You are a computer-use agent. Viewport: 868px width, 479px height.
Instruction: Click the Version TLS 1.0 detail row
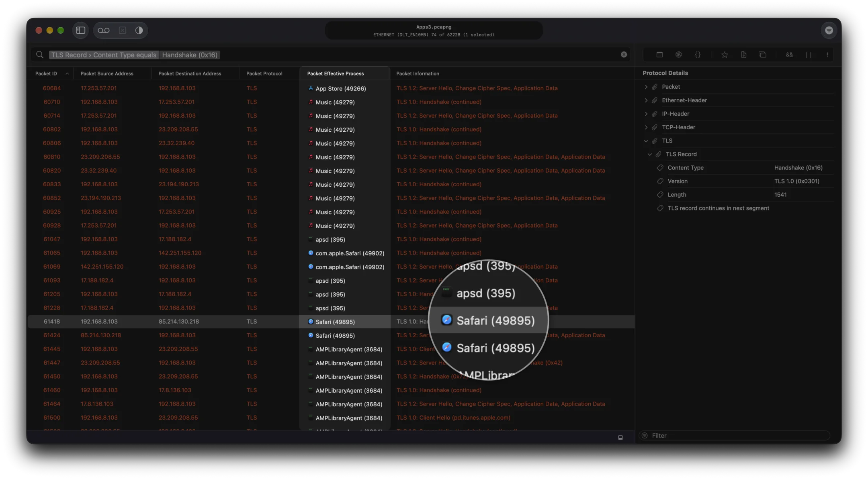(745, 181)
